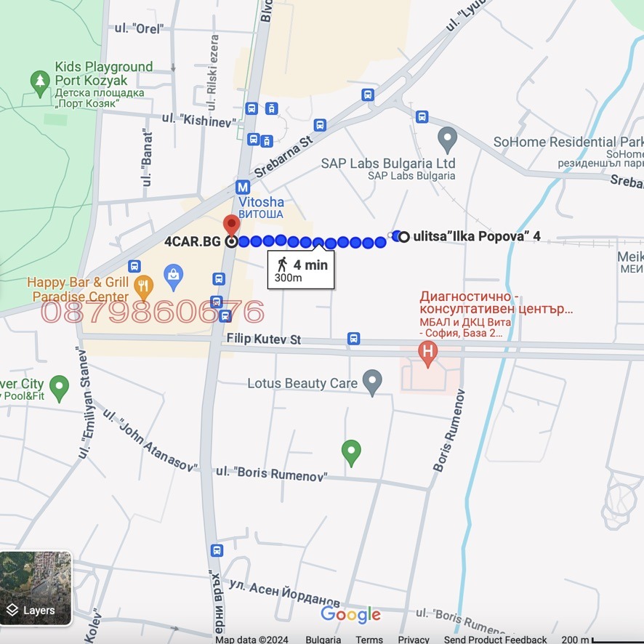Select the Vitosha metro station icon

coord(242,186)
